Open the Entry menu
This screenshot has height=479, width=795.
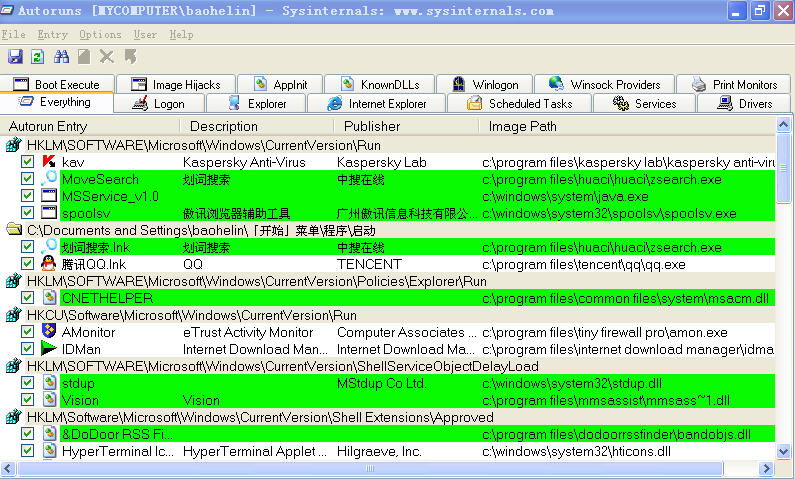[x=52, y=35]
